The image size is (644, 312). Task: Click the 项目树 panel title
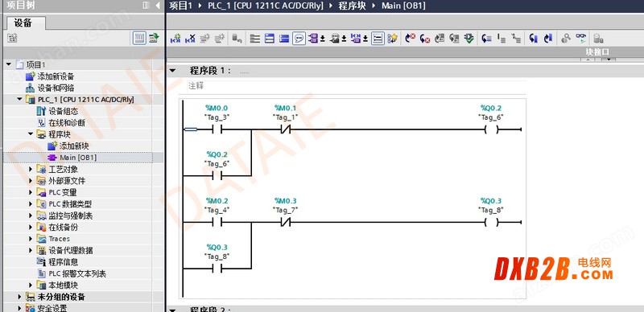tap(21, 6)
